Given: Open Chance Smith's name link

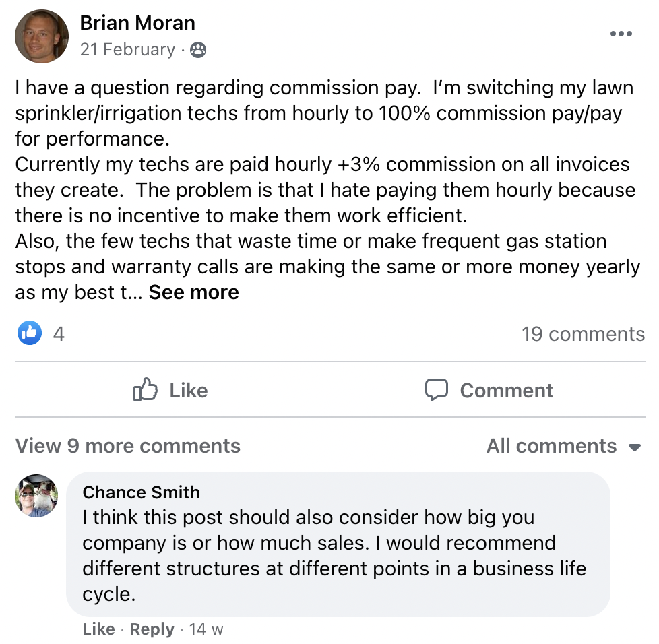Looking at the screenshot, I should (141, 492).
